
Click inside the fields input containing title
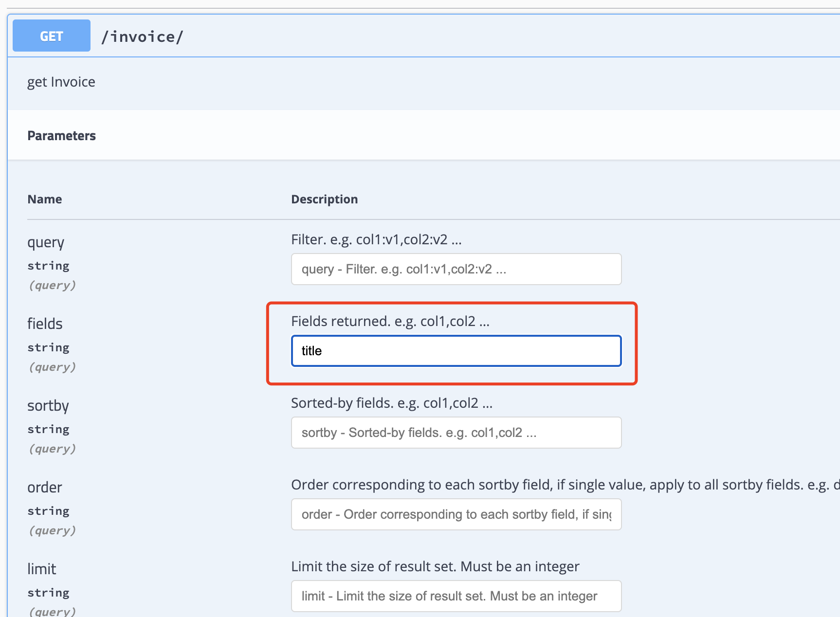click(x=456, y=350)
